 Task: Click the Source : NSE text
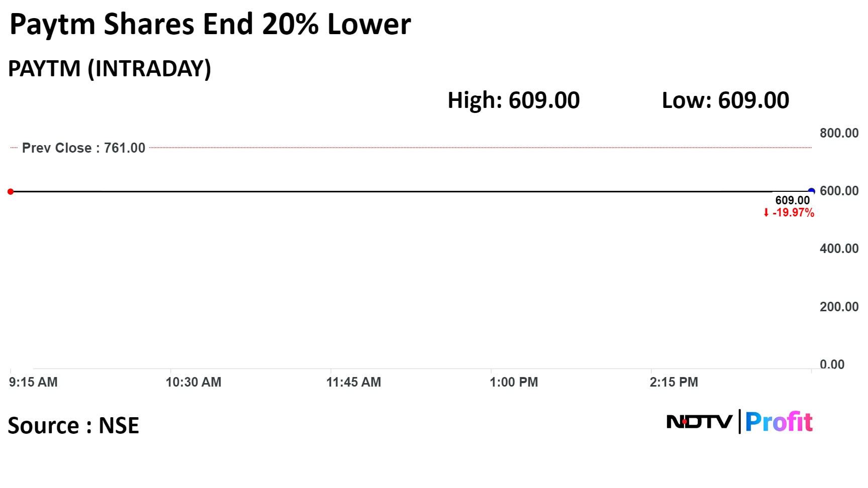coord(73,426)
